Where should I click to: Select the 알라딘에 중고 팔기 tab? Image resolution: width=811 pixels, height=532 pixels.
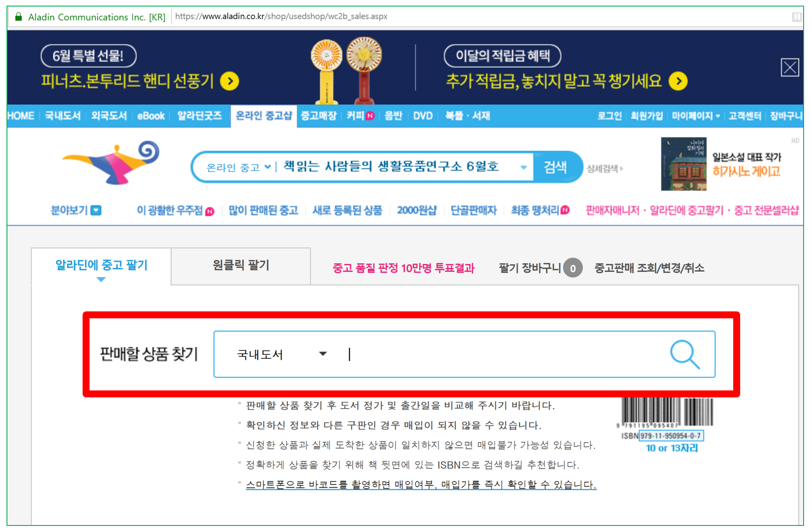tap(101, 266)
